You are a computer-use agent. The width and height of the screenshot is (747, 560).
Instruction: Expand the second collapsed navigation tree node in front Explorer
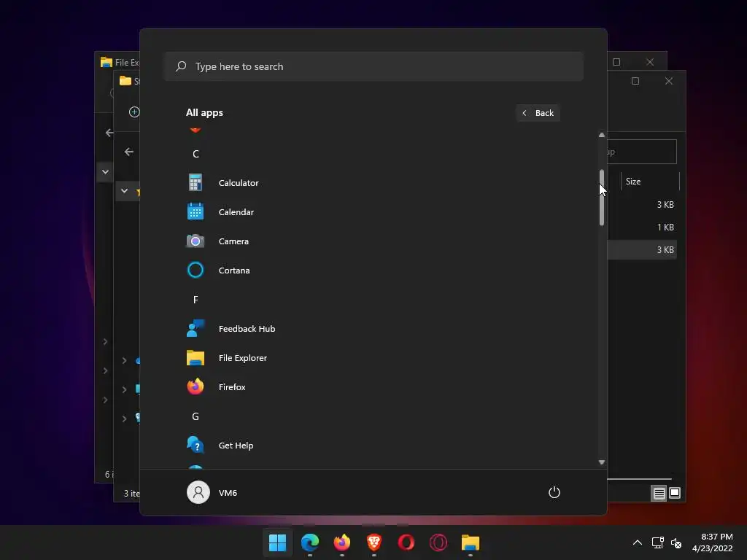(124, 389)
